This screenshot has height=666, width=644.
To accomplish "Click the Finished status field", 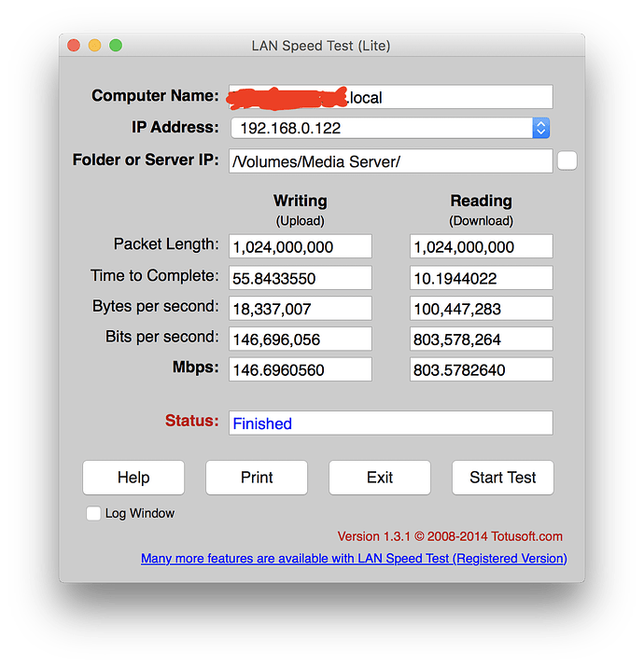I will pyautogui.click(x=391, y=423).
